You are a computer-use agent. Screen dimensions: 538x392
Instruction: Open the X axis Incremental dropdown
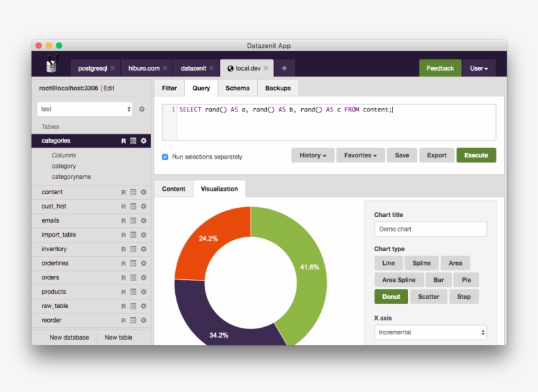[x=430, y=332]
